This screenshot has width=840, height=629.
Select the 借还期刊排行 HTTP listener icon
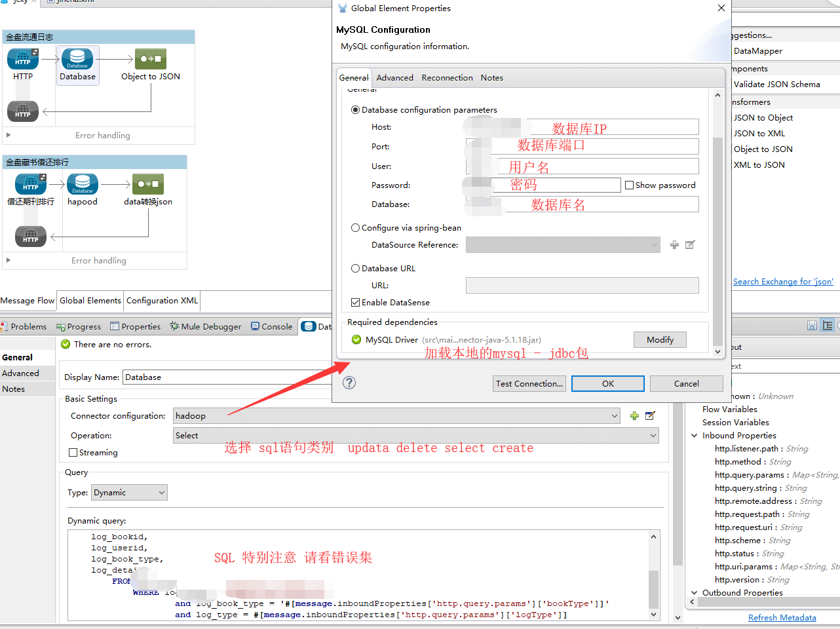pos(31,184)
